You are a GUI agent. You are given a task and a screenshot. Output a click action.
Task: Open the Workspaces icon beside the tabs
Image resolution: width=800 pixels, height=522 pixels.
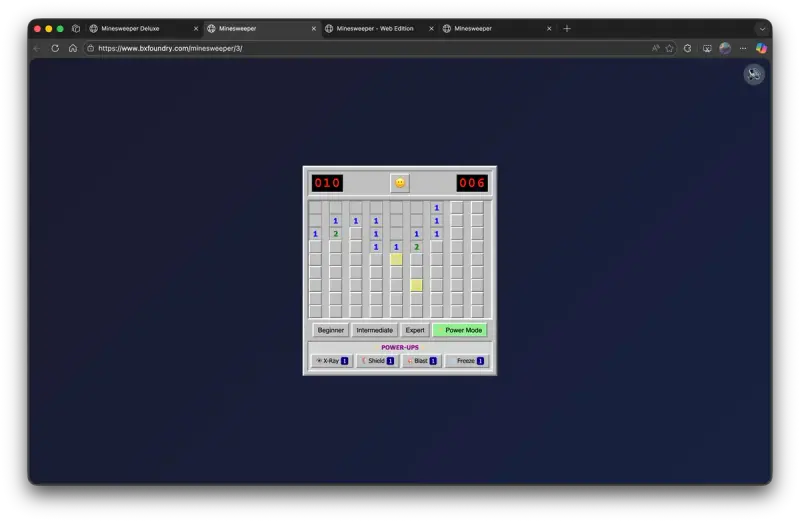tap(76, 29)
